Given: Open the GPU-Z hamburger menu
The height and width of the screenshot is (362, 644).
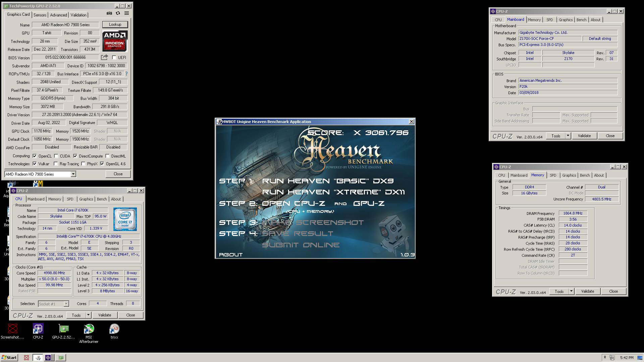Looking at the screenshot, I should [126, 13].
